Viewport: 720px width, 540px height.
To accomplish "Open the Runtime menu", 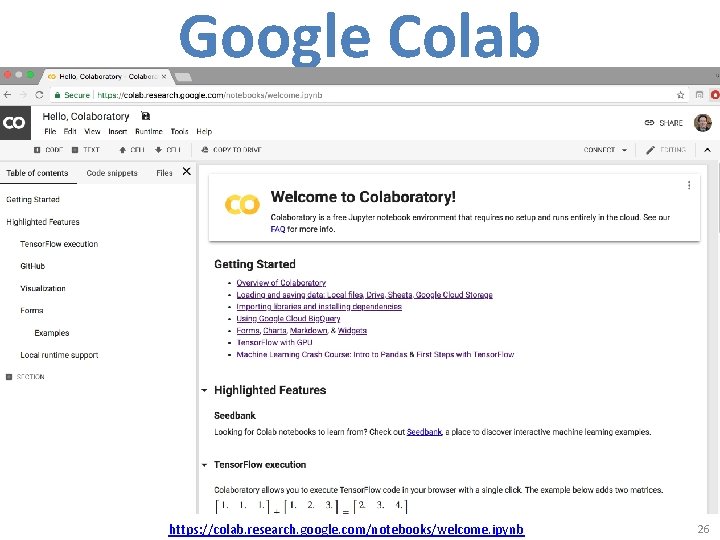I will [x=149, y=131].
